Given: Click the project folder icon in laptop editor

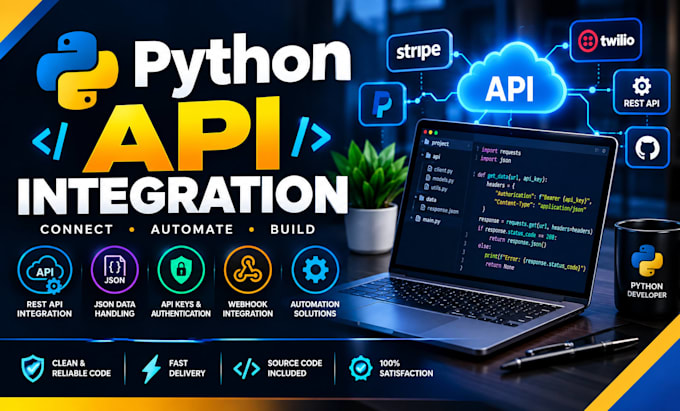Looking at the screenshot, I should [x=427, y=142].
